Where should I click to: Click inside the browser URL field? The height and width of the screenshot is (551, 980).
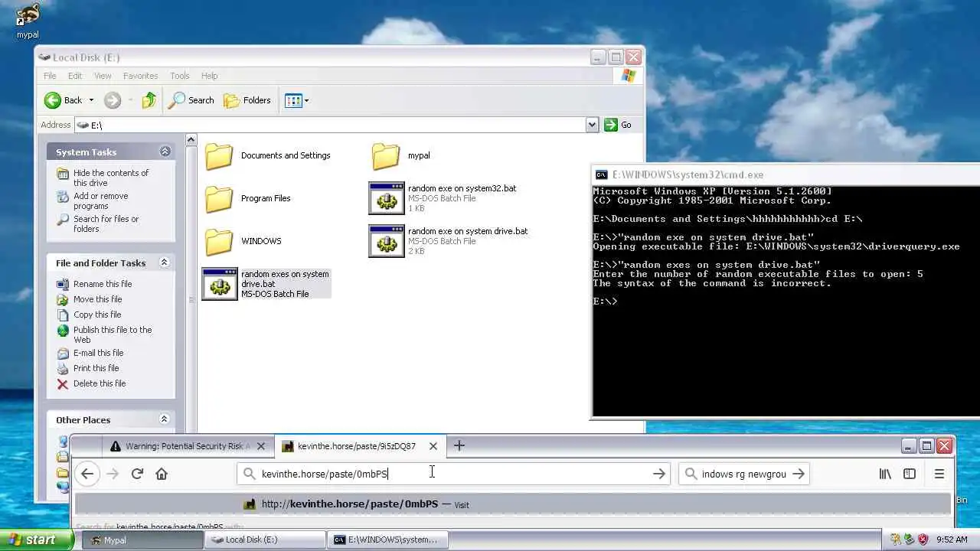coord(453,474)
